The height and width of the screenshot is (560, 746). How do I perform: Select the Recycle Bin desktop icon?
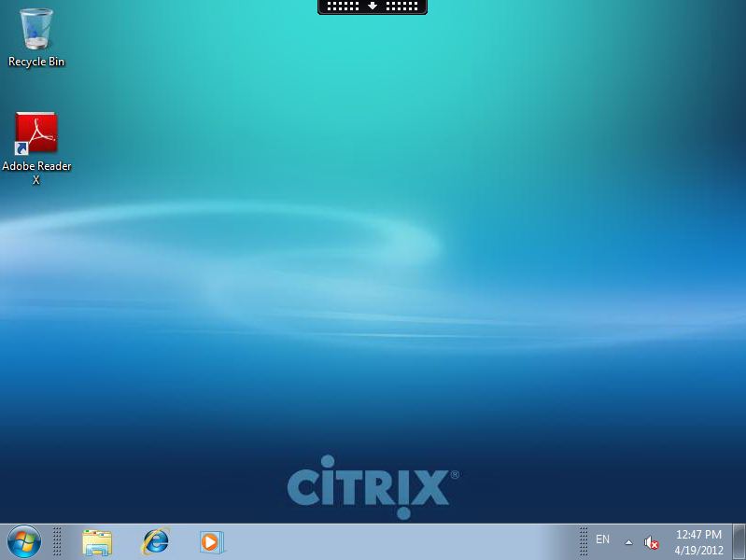tap(36, 38)
